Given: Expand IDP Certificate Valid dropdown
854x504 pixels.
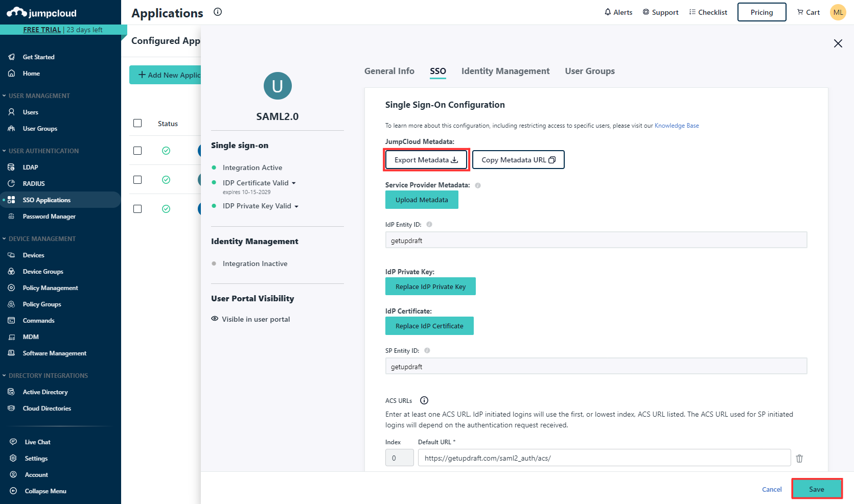Looking at the screenshot, I should 293,183.
